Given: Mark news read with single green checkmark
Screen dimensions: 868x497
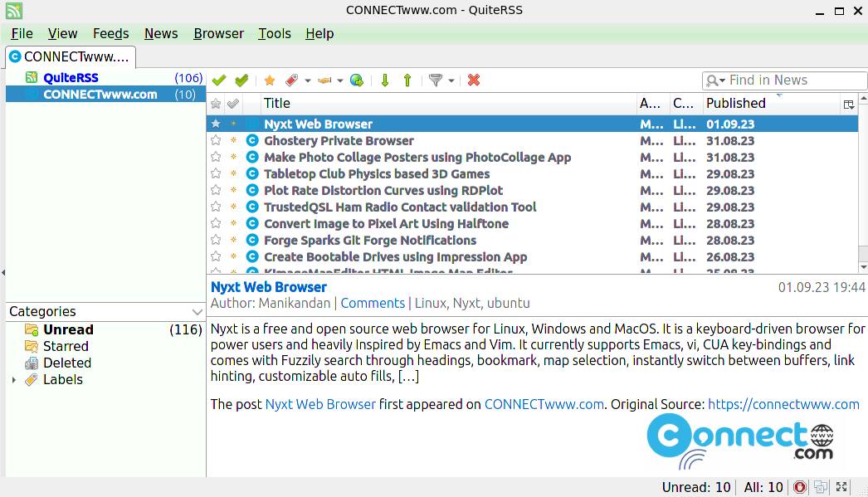Looking at the screenshot, I should point(219,80).
